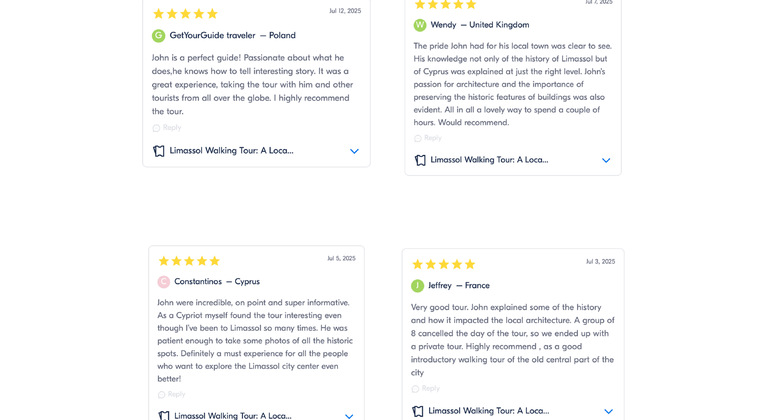Reply to the GetYourGuide traveler's review
This screenshot has height=420, width=770.
tap(167, 128)
